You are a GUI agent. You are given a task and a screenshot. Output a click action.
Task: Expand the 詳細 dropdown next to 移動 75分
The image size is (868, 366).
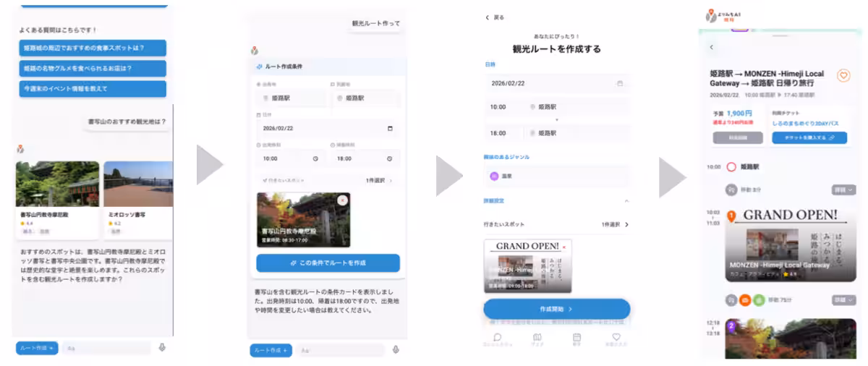click(x=843, y=299)
